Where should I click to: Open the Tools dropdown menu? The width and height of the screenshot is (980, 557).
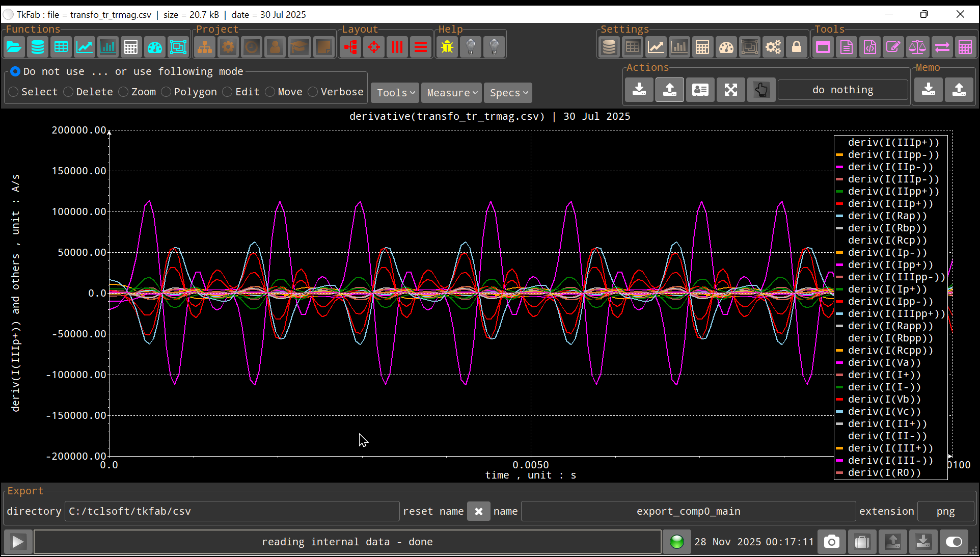395,93
